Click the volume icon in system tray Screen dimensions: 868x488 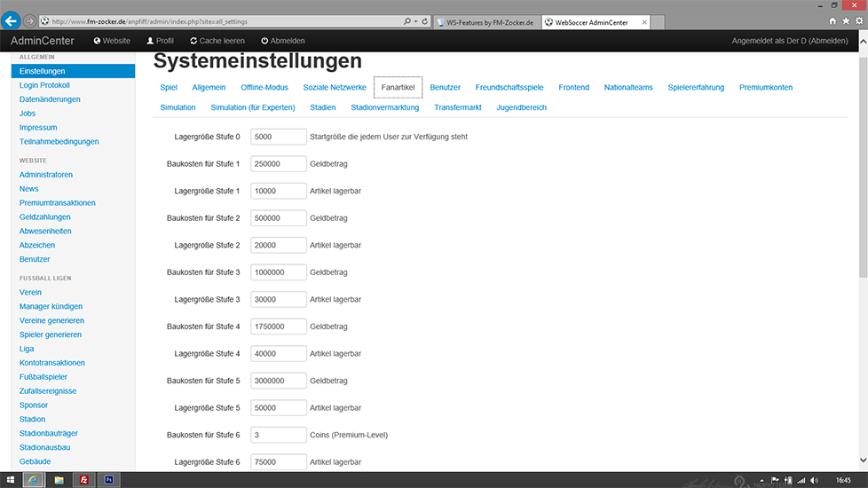813,480
